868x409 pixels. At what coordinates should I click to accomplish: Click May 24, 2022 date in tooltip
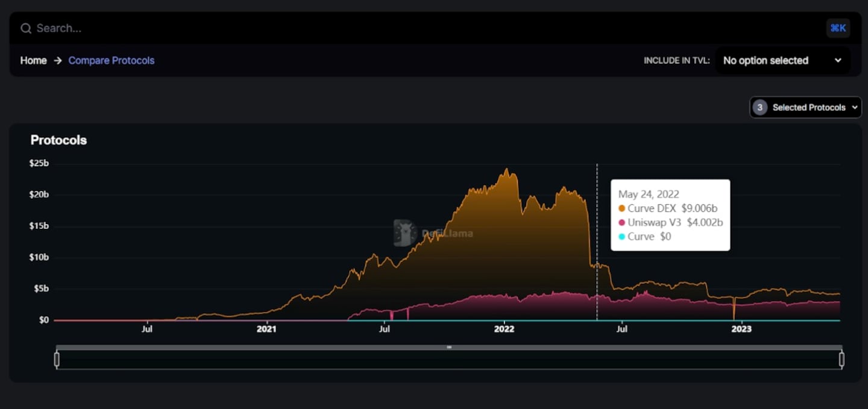pos(649,194)
